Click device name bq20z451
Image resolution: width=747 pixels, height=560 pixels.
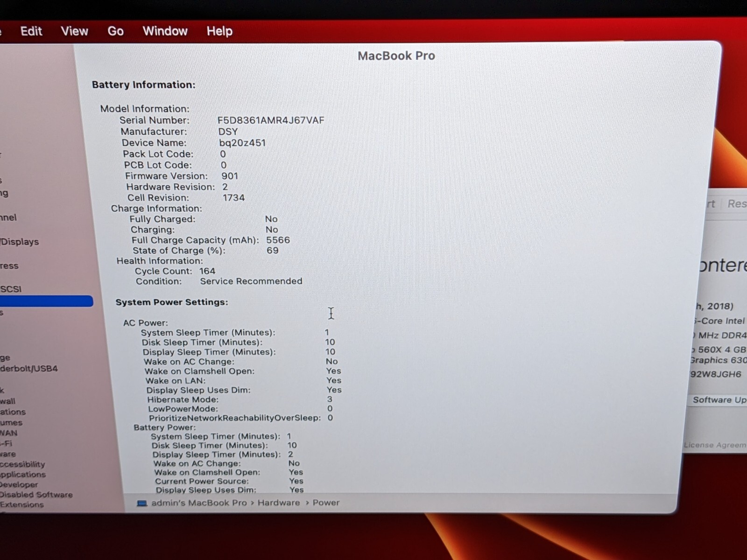[x=242, y=143]
